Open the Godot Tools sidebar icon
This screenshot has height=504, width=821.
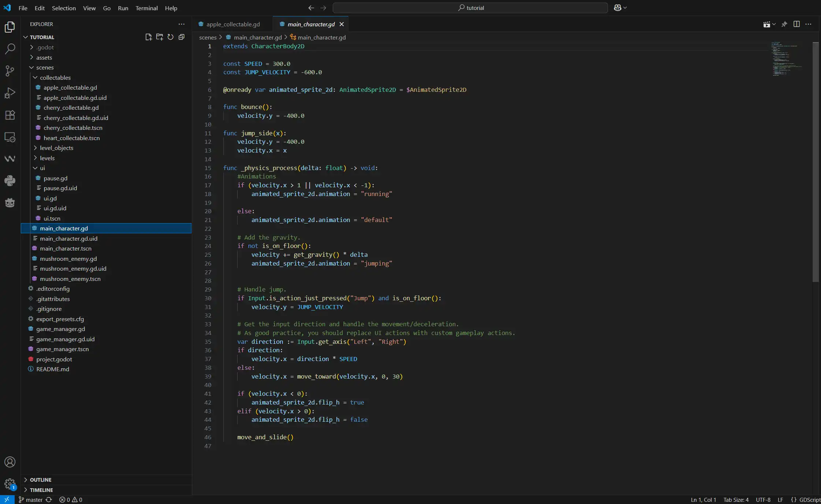[x=10, y=203]
